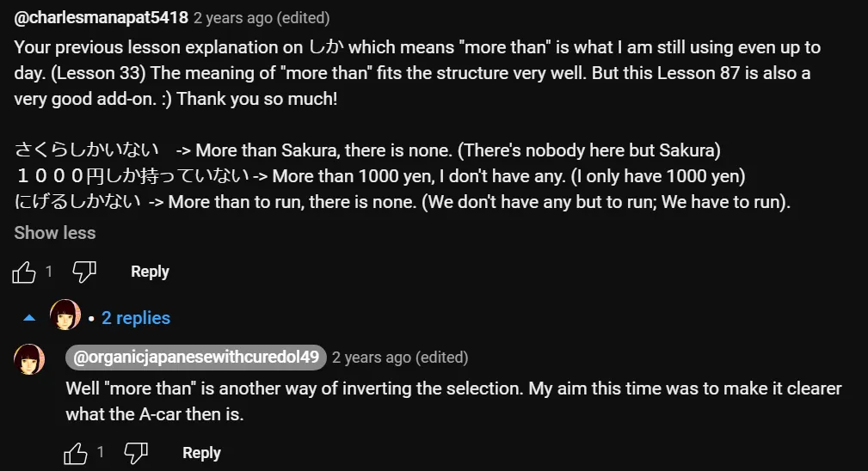The image size is (868, 471).
Task: Click the reply's "2 years ago (edited)" timestamp
Action: click(400, 358)
